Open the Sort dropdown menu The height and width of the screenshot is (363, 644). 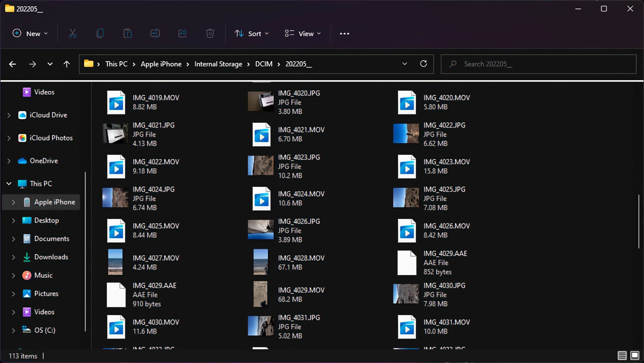tap(252, 34)
